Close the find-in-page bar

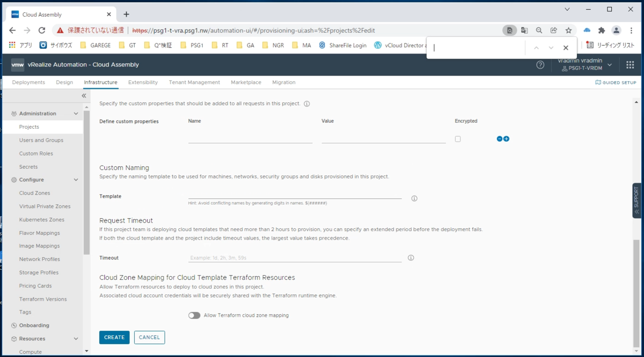(566, 48)
